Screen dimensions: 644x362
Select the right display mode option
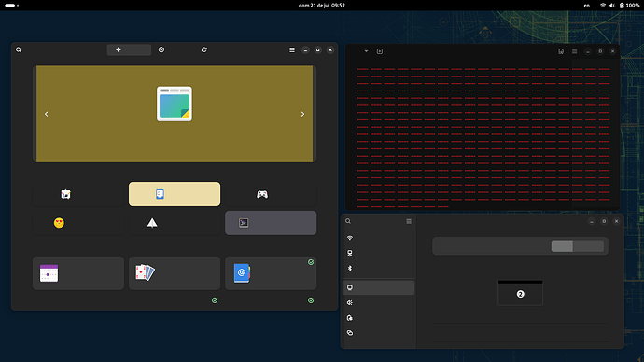coord(588,246)
